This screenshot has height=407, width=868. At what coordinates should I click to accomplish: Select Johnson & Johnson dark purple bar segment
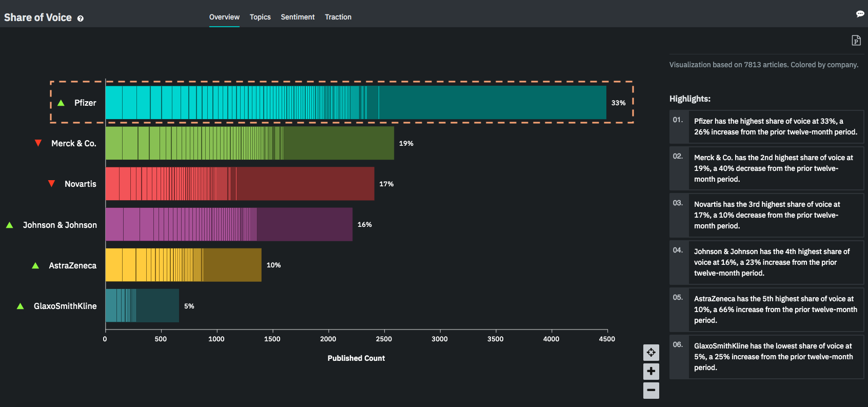(305, 224)
